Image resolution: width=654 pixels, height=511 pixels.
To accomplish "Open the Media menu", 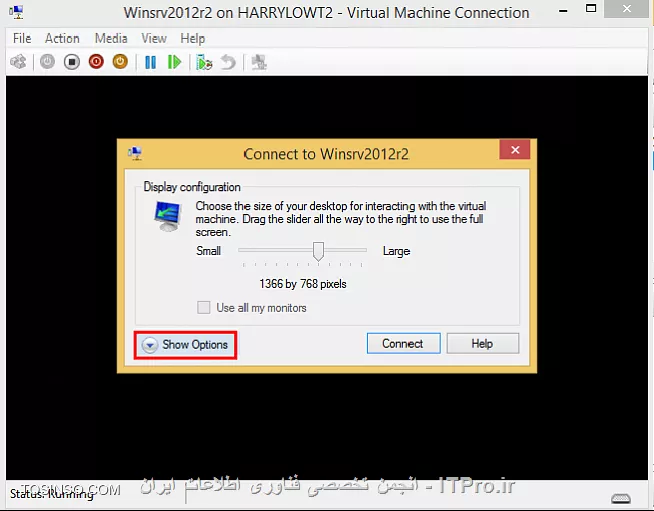I will [x=111, y=38].
